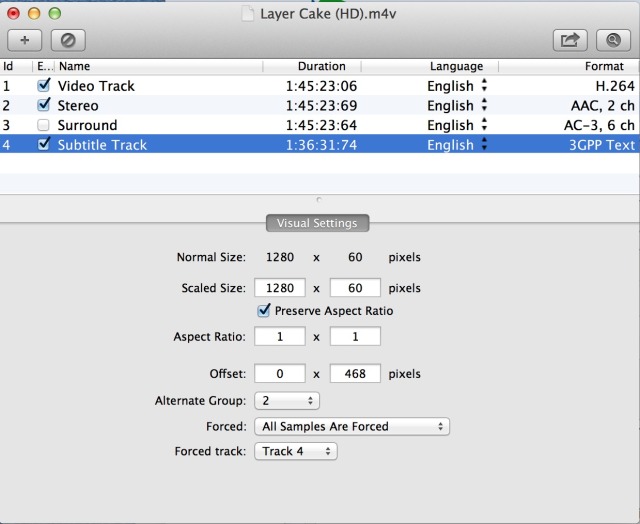This screenshot has height=524, width=640.
Task: Minimize the window with the yellow button
Action: click(34, 13)
